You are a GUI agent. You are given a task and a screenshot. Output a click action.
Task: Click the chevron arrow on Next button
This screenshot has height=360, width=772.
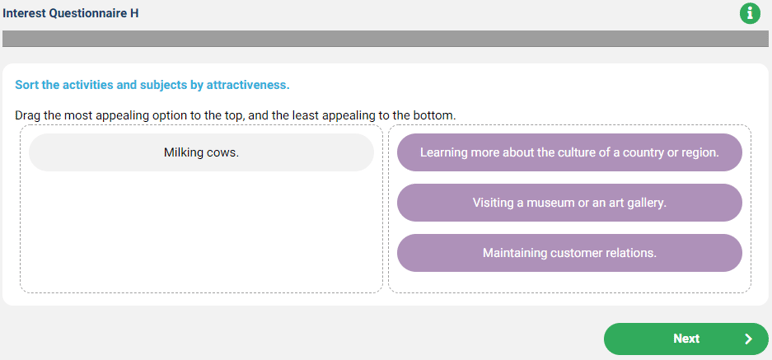coord(748,339)
